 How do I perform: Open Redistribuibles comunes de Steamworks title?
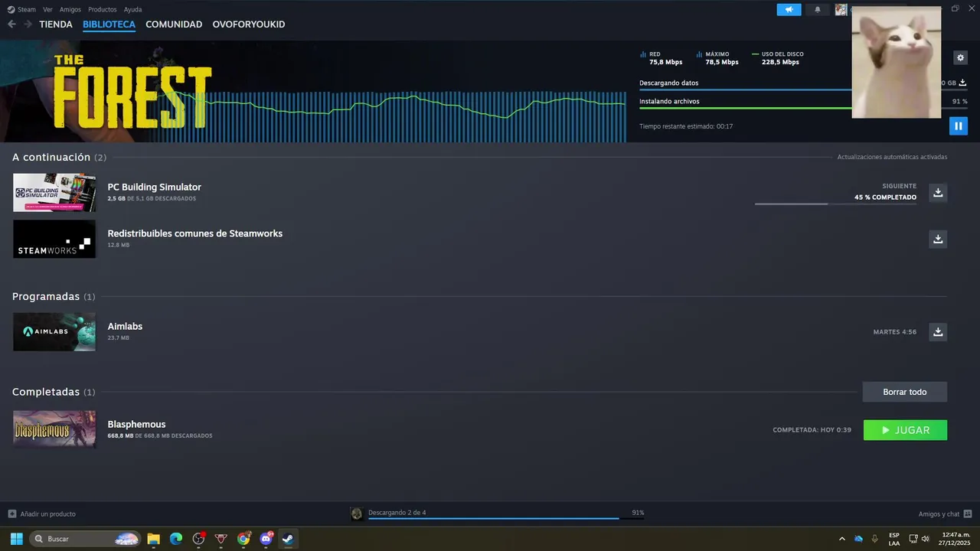194,233
